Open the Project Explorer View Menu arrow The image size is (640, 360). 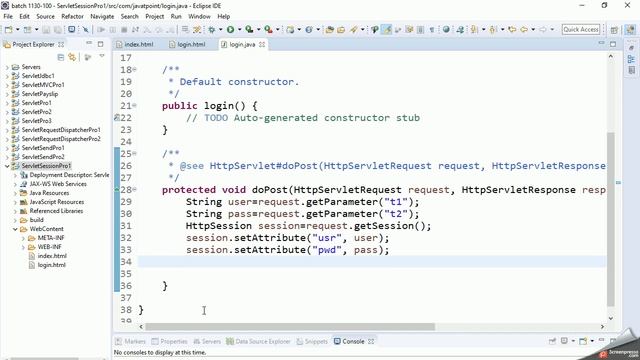(102, 56)
